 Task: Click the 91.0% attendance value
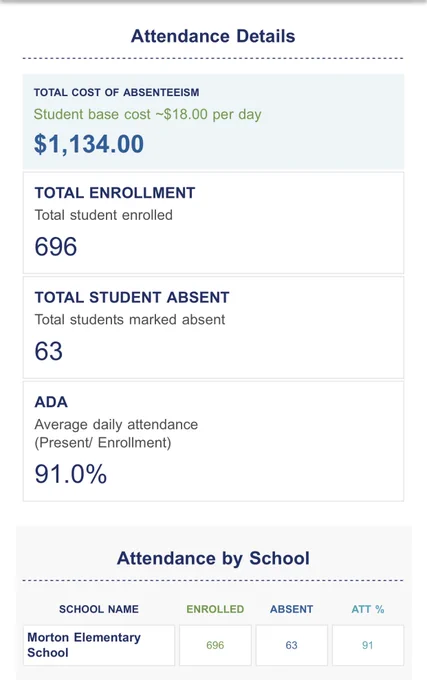point(71,474)
